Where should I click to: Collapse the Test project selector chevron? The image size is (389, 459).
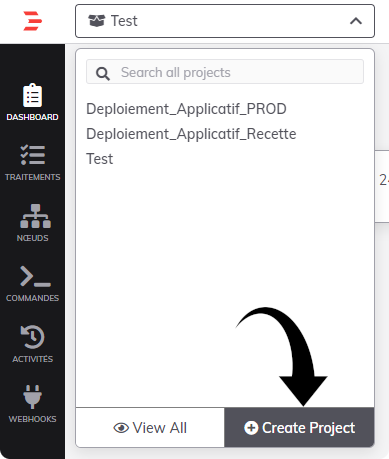(356, 21)
